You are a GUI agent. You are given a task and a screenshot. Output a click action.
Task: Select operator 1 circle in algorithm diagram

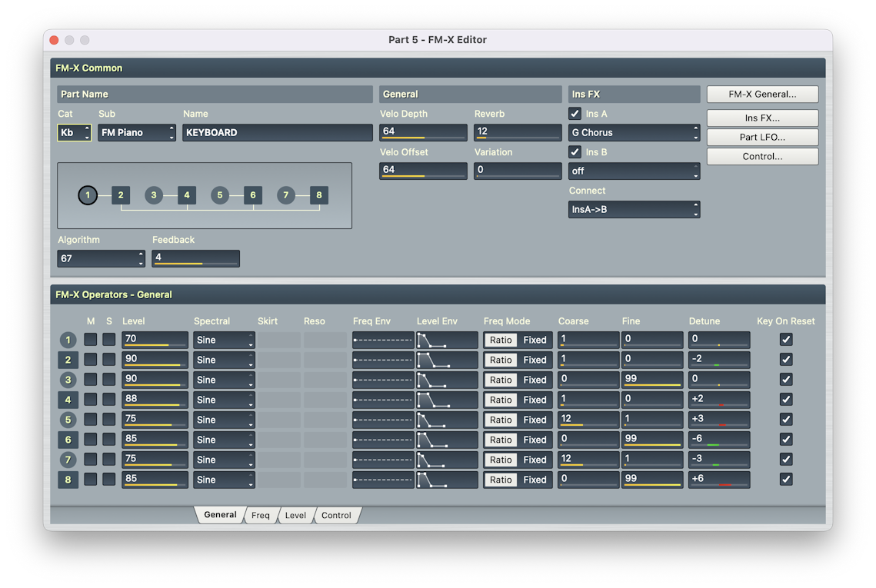[88, 195]
